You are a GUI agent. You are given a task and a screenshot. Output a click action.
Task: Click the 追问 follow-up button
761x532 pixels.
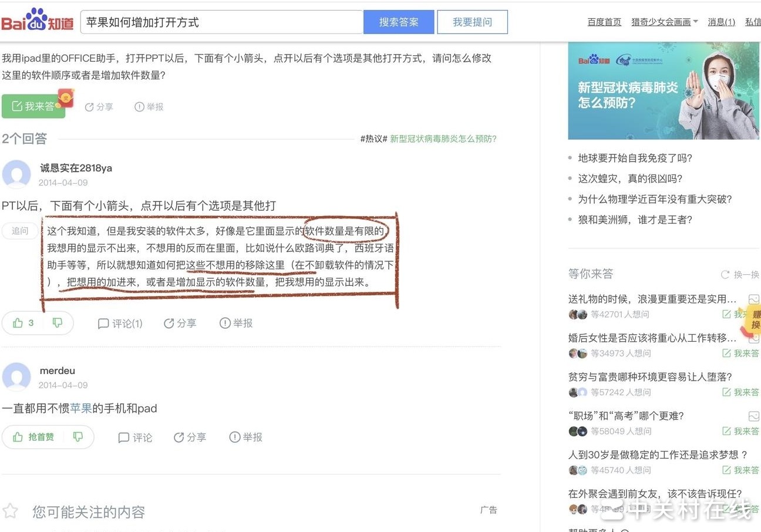20,231
